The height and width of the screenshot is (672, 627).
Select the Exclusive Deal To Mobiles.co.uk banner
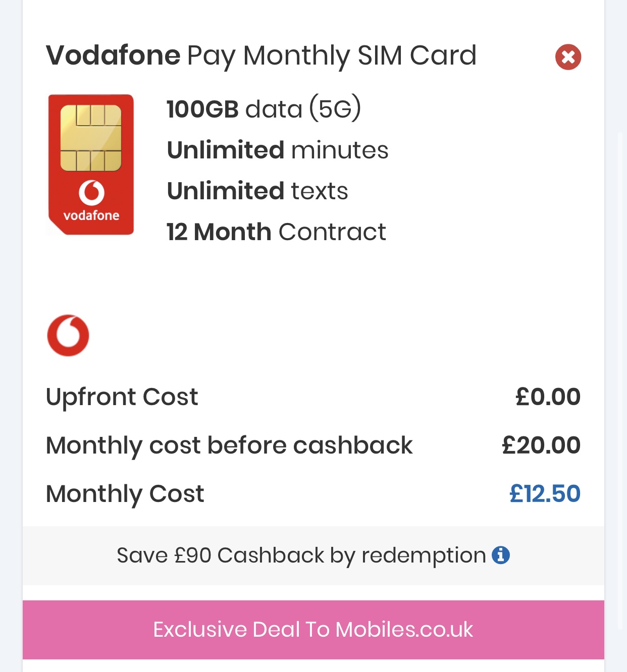[x=313, y=630]
